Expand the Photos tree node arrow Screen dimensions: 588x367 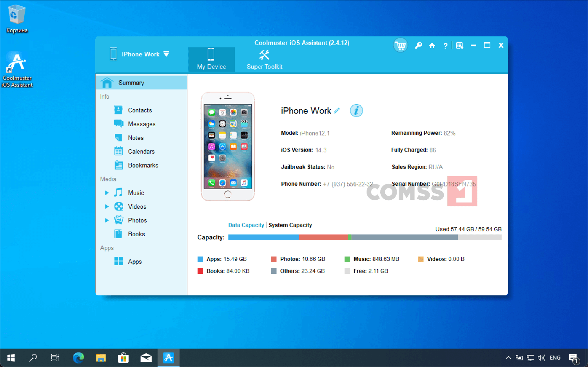pos(107,220)
